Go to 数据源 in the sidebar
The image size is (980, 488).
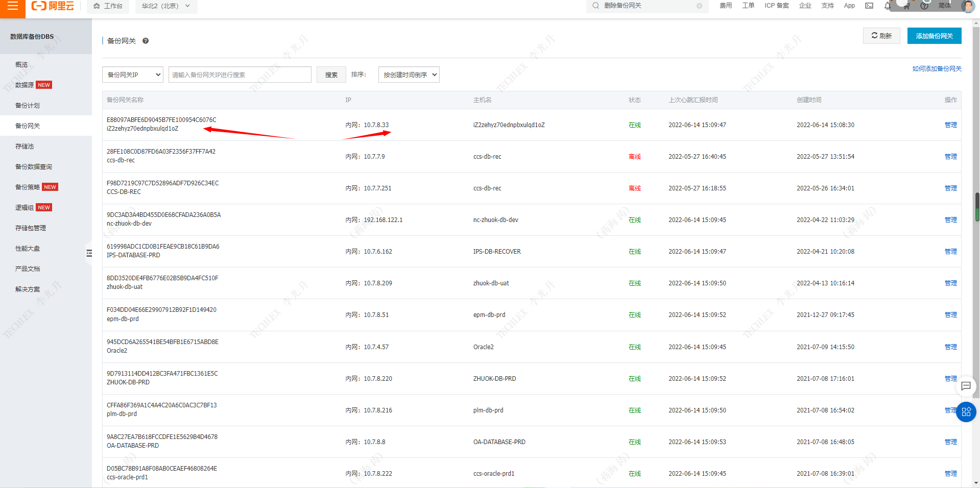(x=25, y=85)
